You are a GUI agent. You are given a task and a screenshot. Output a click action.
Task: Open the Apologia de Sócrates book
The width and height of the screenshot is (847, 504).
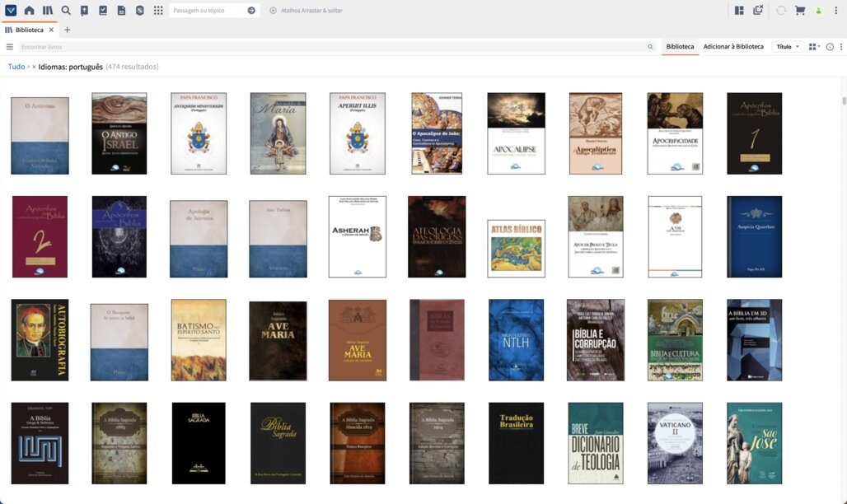pos(199,239)
